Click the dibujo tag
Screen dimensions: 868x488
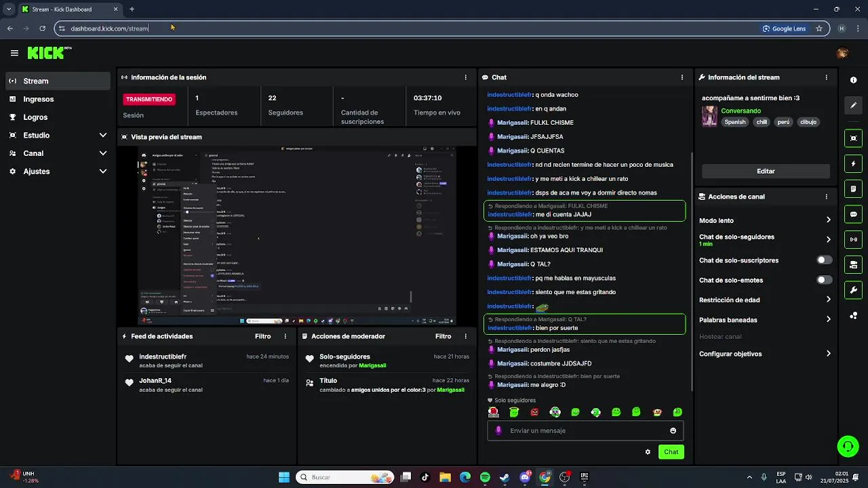click(808, 122)
